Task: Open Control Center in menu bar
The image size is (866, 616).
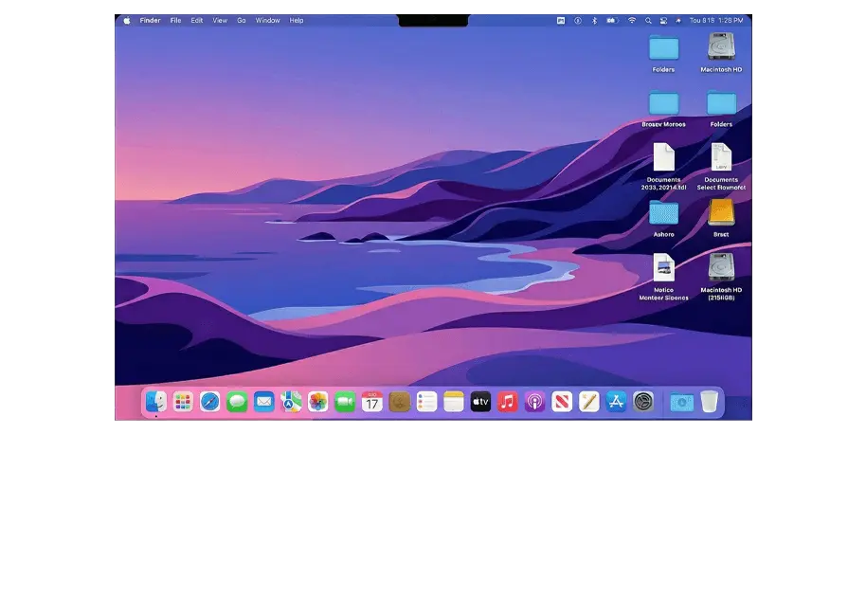Action: click(663, 20)
